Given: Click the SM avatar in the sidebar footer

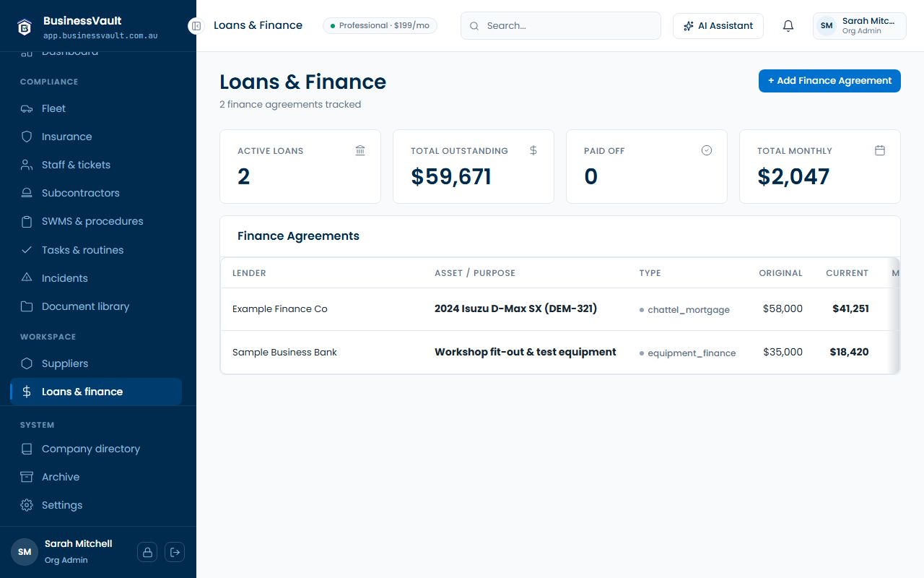Looking at the screenshot, I should coord(25,552).
